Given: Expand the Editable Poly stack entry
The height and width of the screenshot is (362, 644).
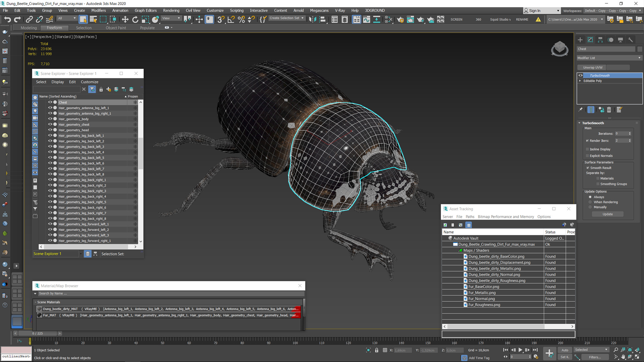Looking at the screenshot, I should pos(580,81).
